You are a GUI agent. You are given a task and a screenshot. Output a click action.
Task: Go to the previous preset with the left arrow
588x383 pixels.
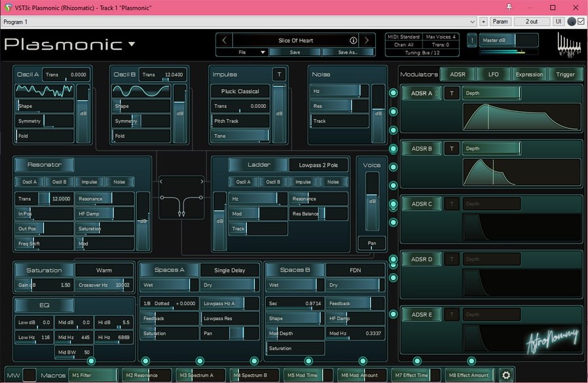tap(224, 40)
